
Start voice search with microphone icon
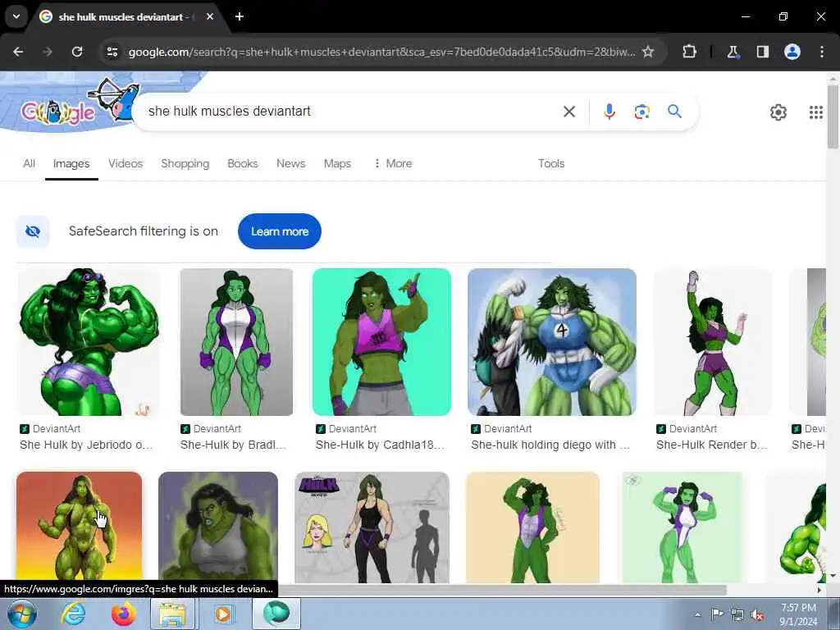tap(609, 112)
